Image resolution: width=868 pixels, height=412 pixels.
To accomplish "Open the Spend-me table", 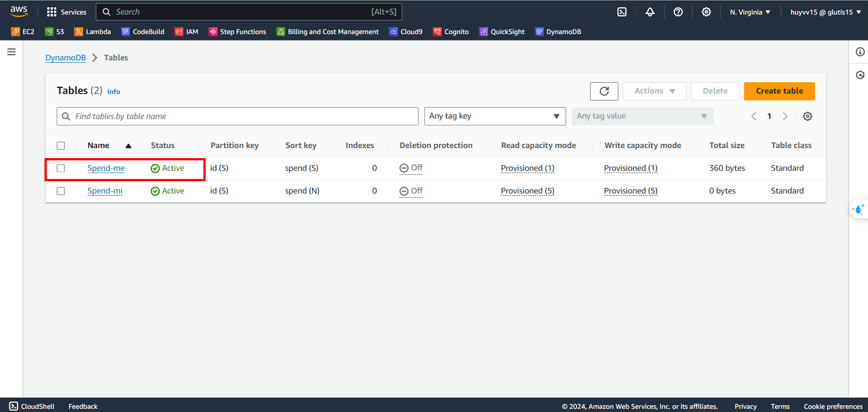I will coord(106,168).
